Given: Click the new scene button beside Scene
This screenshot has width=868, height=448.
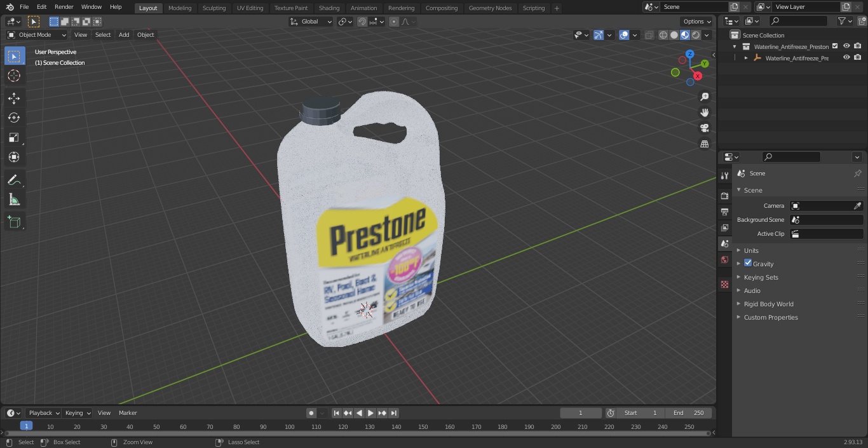Looking at the screenshot, I should coord(734,7).
